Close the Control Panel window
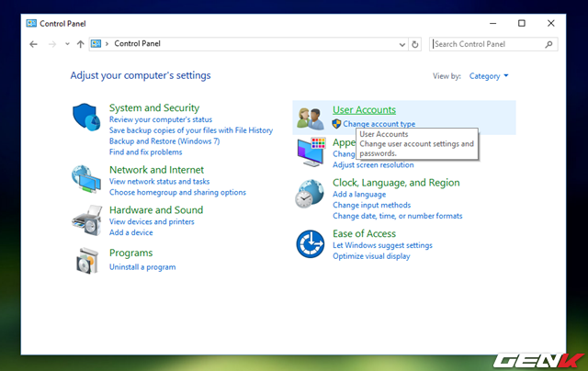 [x=550, y=23]
